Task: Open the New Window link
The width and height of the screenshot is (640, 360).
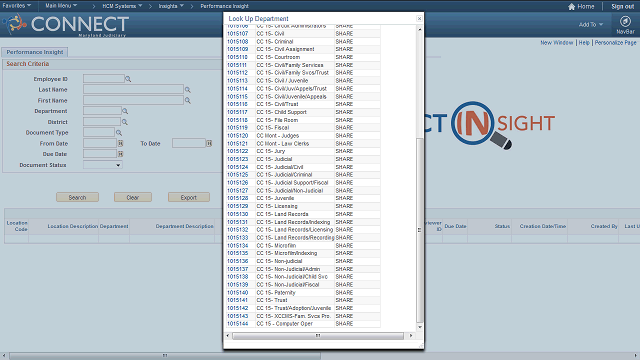Action: click(x=557, y=42)
